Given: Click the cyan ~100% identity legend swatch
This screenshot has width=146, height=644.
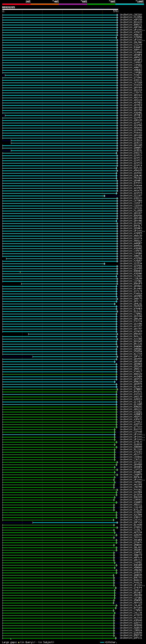Looking at the screenshot, I should pyautogui.click(x=130, y=4).
